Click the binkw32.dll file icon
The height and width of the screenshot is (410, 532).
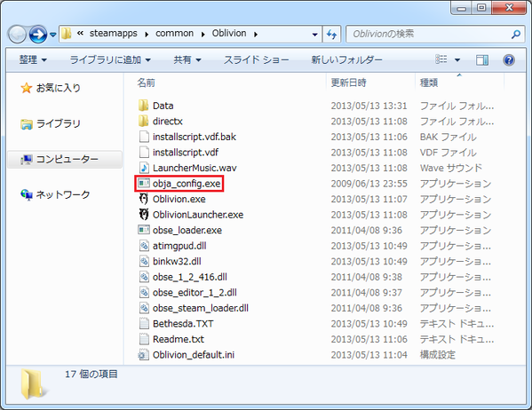click(144, 262)
